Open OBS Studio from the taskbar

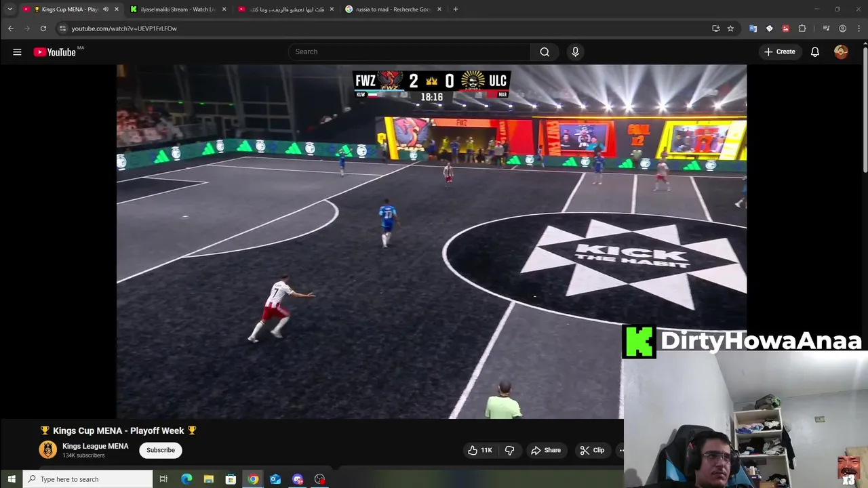320,479
